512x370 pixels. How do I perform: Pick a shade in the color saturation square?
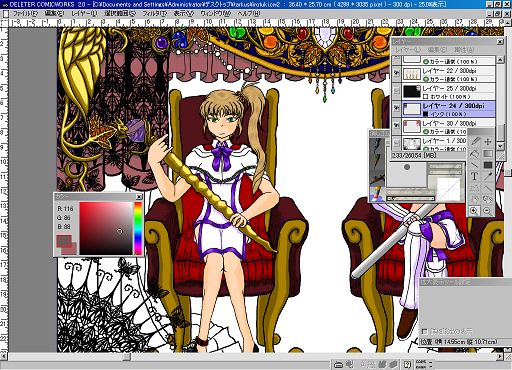pos(106,228)
